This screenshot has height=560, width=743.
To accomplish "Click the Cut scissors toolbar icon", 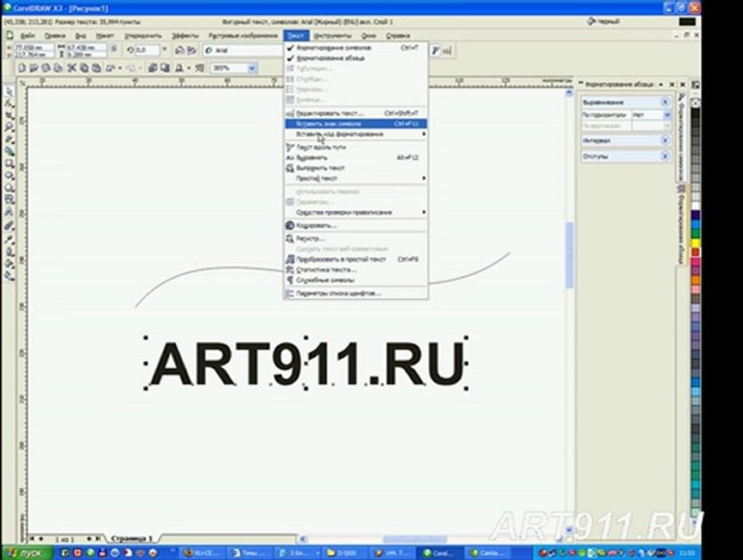I will [72, 68].
